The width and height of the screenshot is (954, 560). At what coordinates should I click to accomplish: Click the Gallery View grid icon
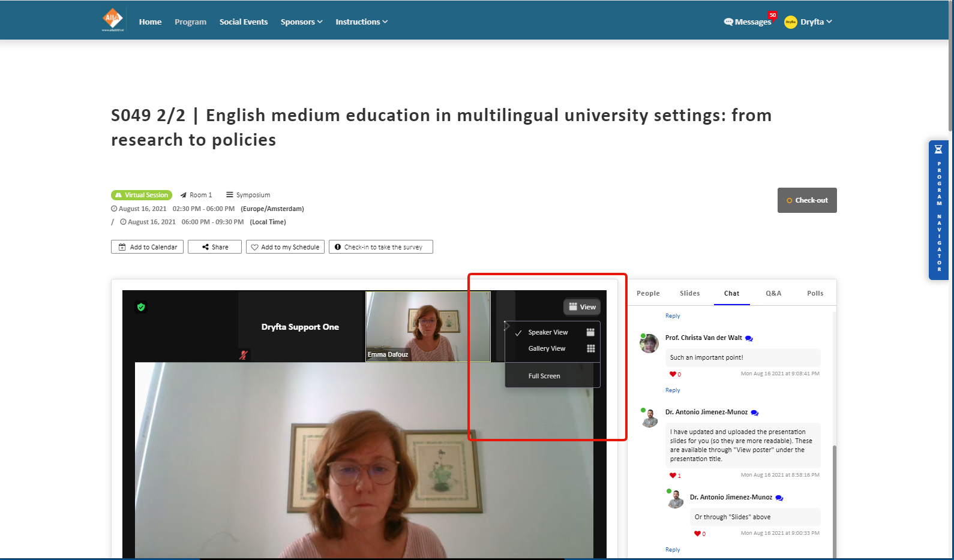[590, 348]
